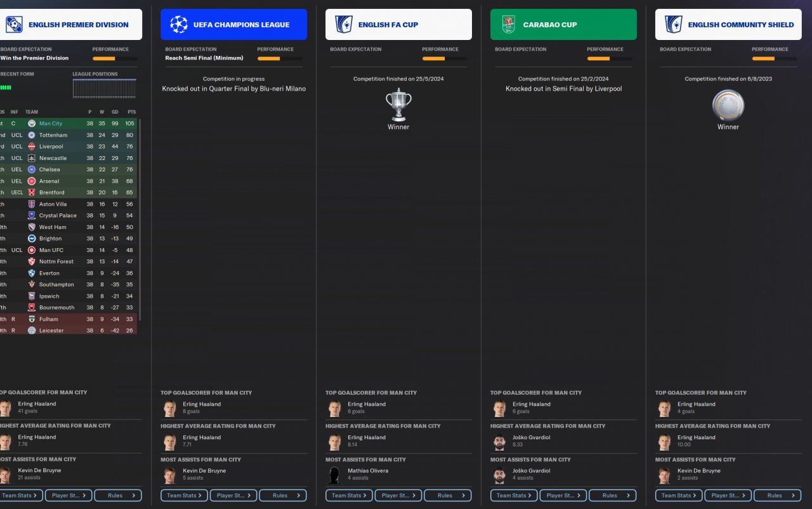Expand Player Stats under Carabao Cup
Screen dimensions: 812x509
point(563,496)
